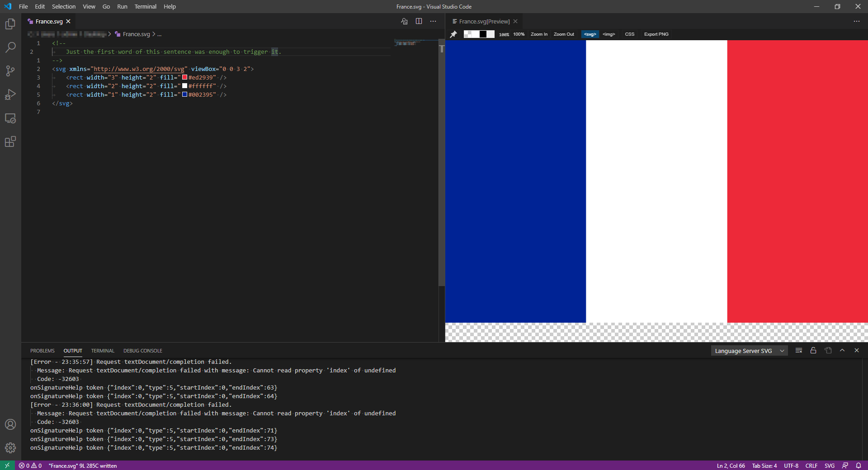
Task: Open the output log file in editor
Action: (x=828, y=351)
